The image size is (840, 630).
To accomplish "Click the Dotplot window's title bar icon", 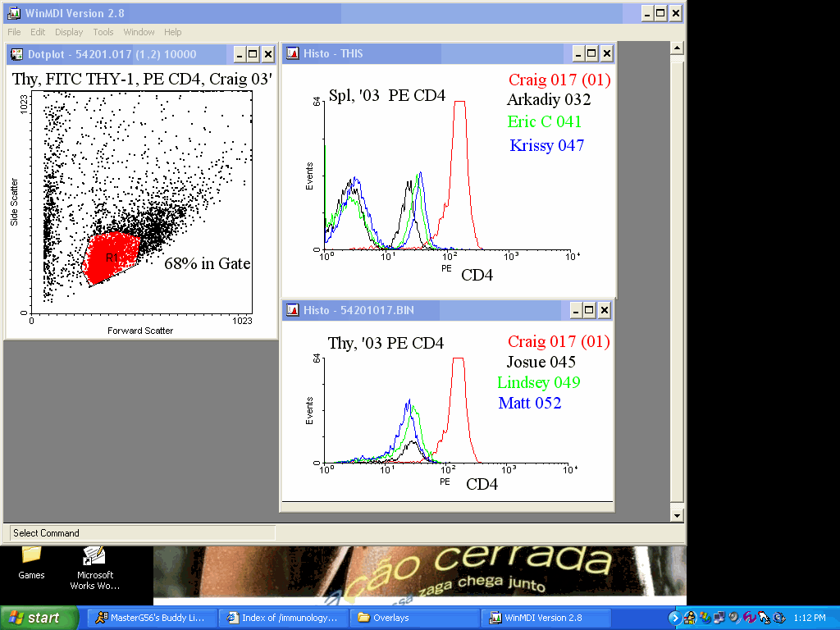I will tap(16, 54).
